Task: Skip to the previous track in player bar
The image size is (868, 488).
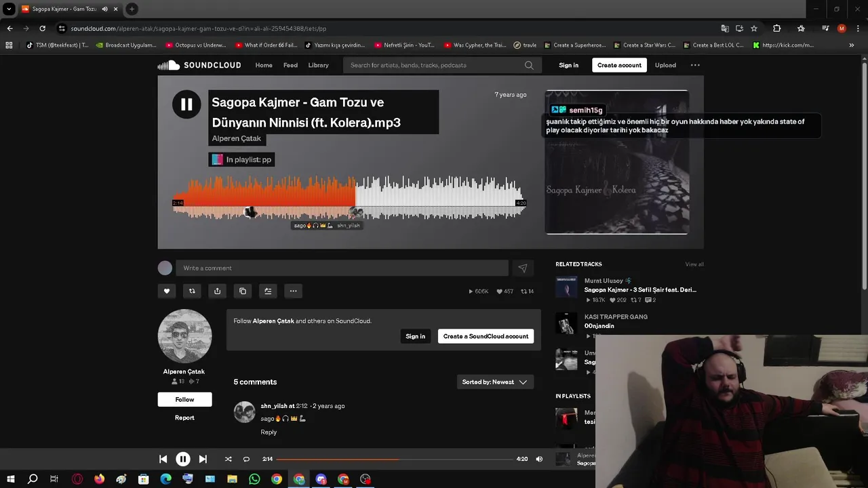Action: [x=163, y=459]
